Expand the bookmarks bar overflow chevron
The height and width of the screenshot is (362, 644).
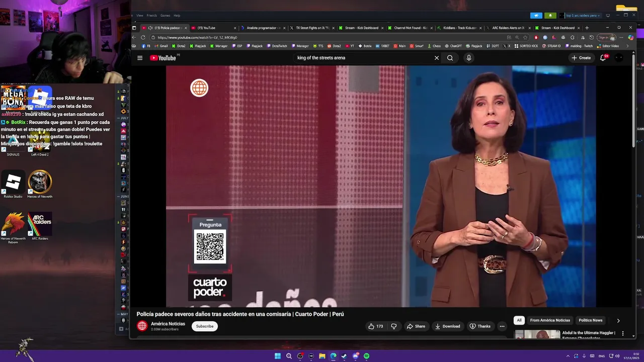point(627,46)
